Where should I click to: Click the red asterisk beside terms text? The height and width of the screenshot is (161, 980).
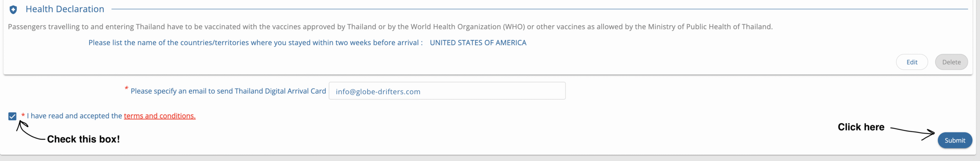(23, 115)
